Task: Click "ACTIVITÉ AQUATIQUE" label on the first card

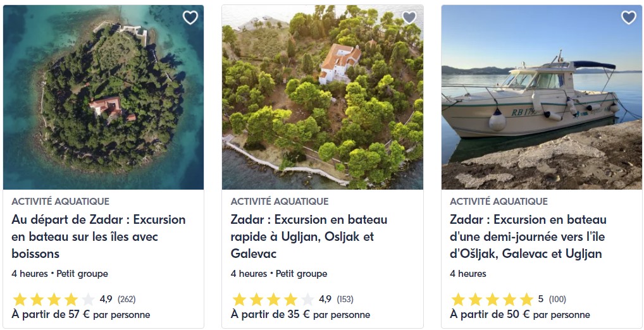Action: pos(60,202)
